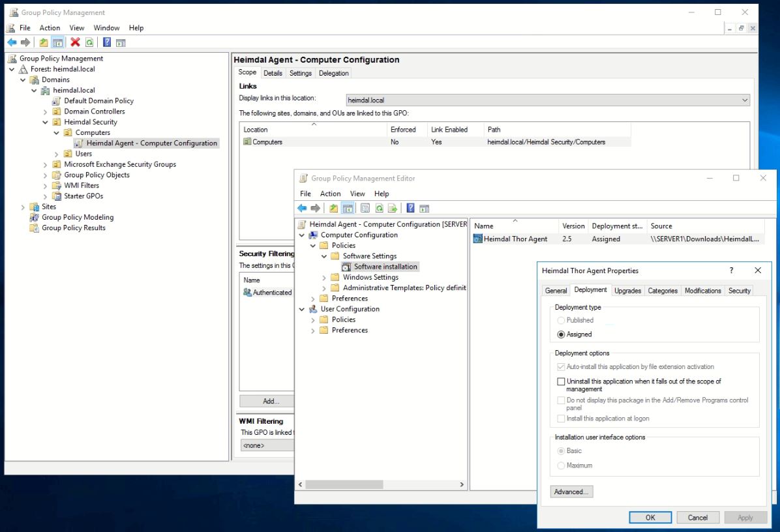This screenshot has width=780, height=532.
Task: Click the action pane icon at the end of Editor toolbar
Action: [x=425, y=208]
